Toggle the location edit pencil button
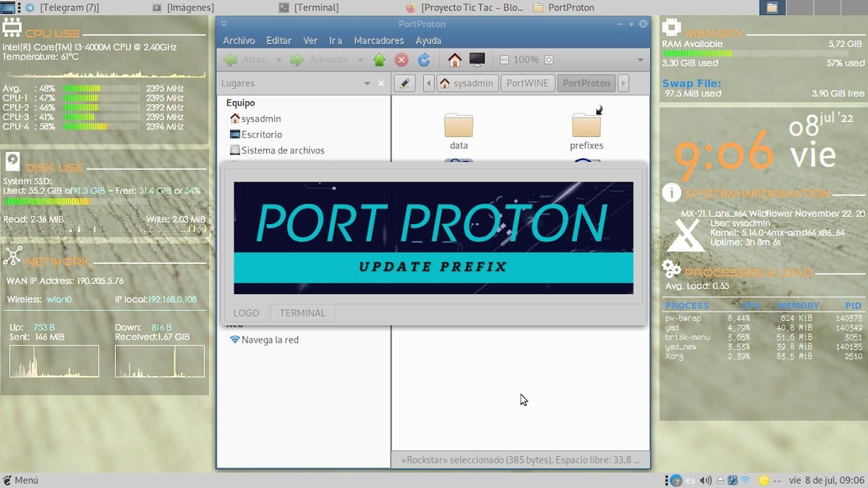The width and height of the screenshot is (868, 488). (x=404, y=83)
